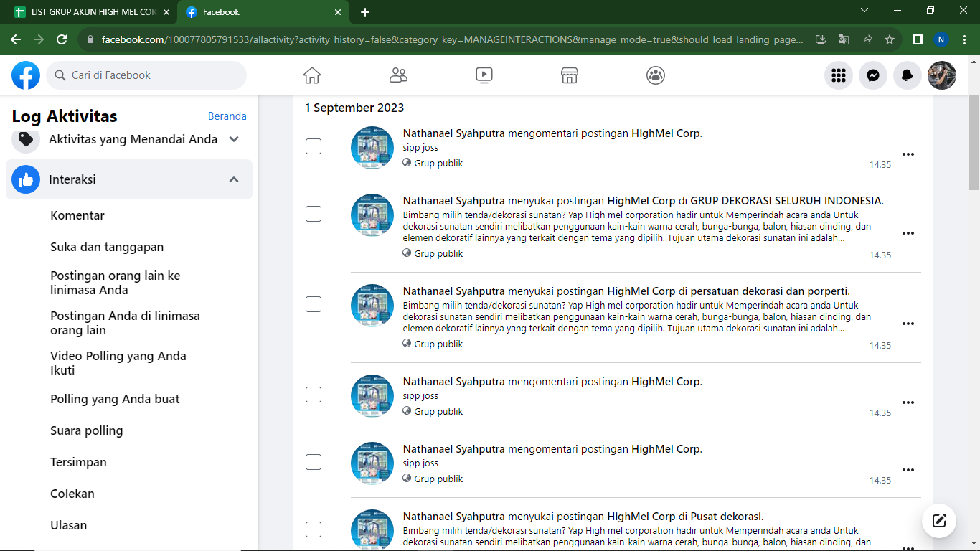
Task: Open thumbnail of the Pusat dekorasi post
Action: tap(372, 529)
